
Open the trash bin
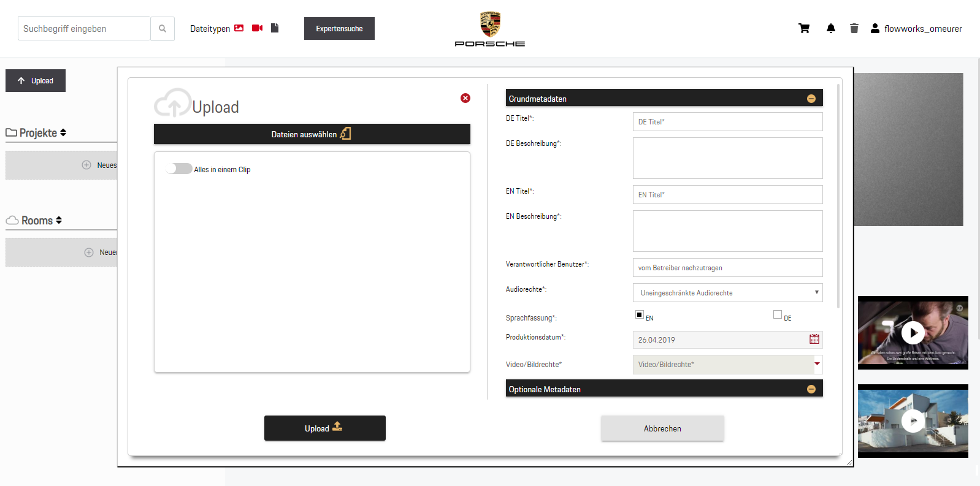point(854,28)
